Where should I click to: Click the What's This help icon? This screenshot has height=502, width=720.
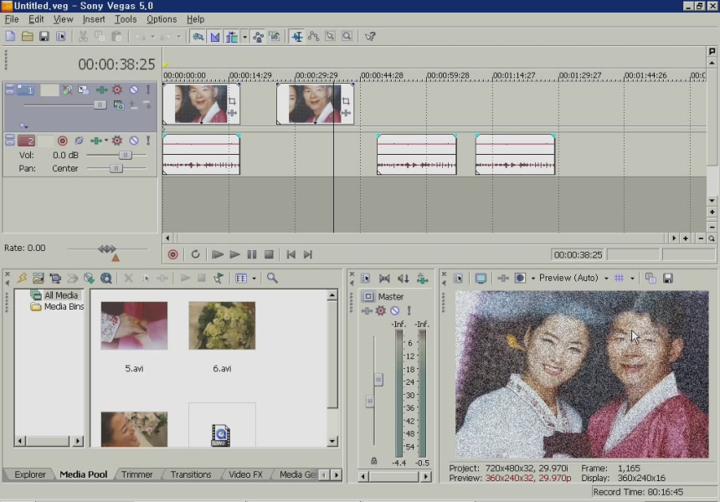click(370, 36)
